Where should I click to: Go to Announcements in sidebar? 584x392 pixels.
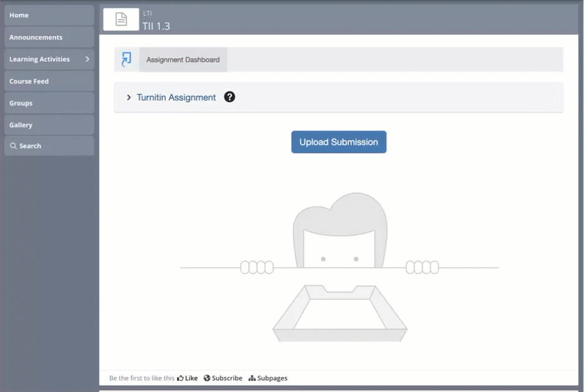pos(49,37)
